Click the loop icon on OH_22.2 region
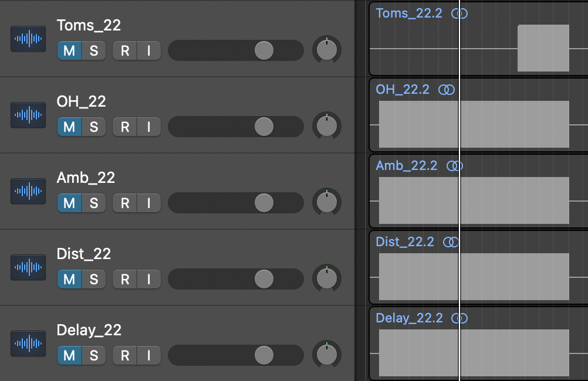 447,90
